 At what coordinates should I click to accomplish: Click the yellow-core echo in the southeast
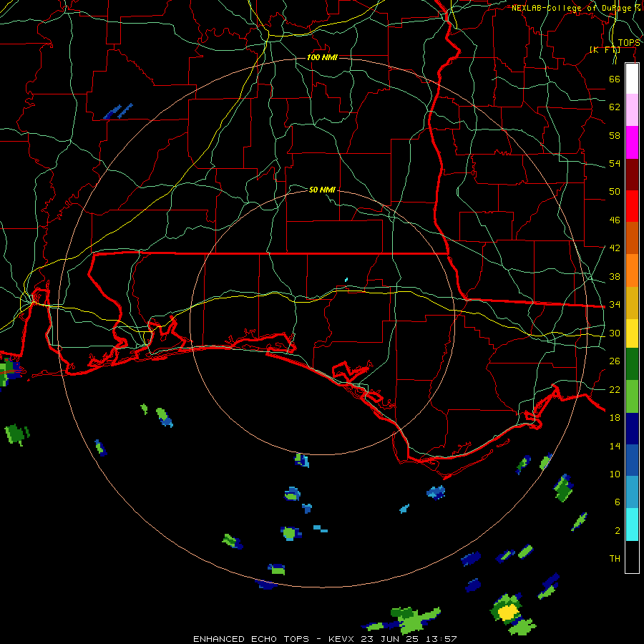(x=507, y=611)
